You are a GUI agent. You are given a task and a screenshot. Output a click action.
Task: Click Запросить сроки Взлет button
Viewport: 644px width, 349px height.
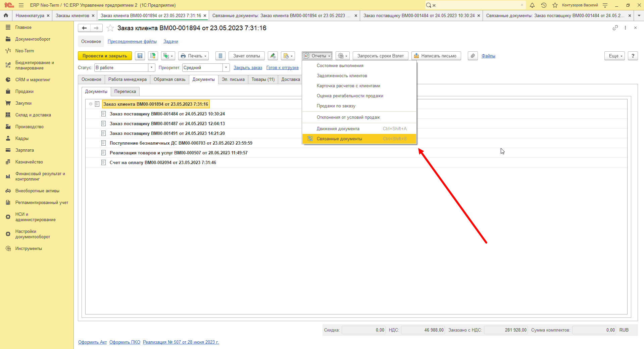[381, 56]
